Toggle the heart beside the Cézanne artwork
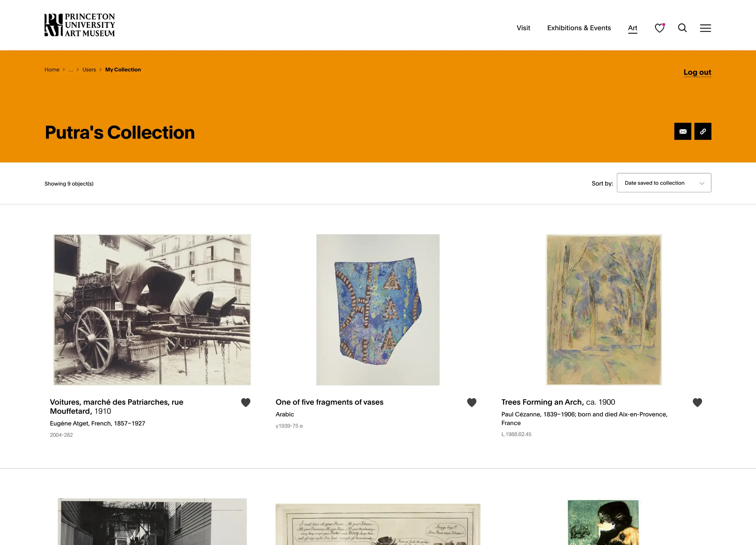Image resolution: width=756 pixels, height=545 pixels. tap(698, 402)
